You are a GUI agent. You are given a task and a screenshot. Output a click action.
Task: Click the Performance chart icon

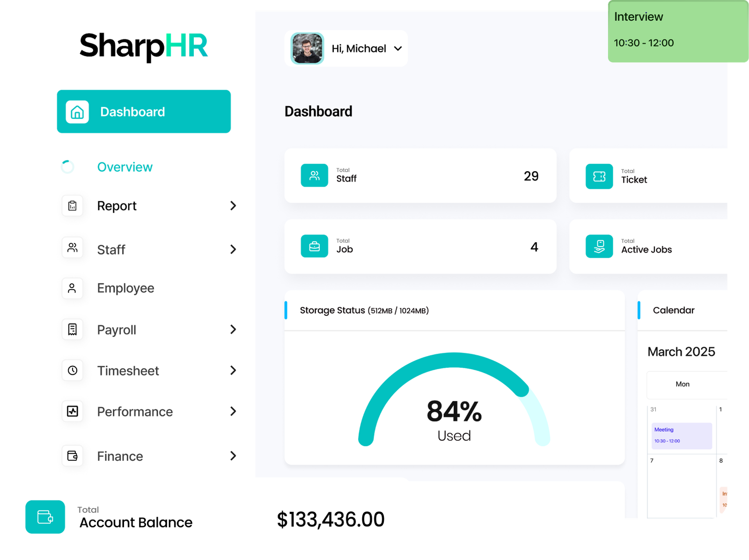[x=72, y=411]
